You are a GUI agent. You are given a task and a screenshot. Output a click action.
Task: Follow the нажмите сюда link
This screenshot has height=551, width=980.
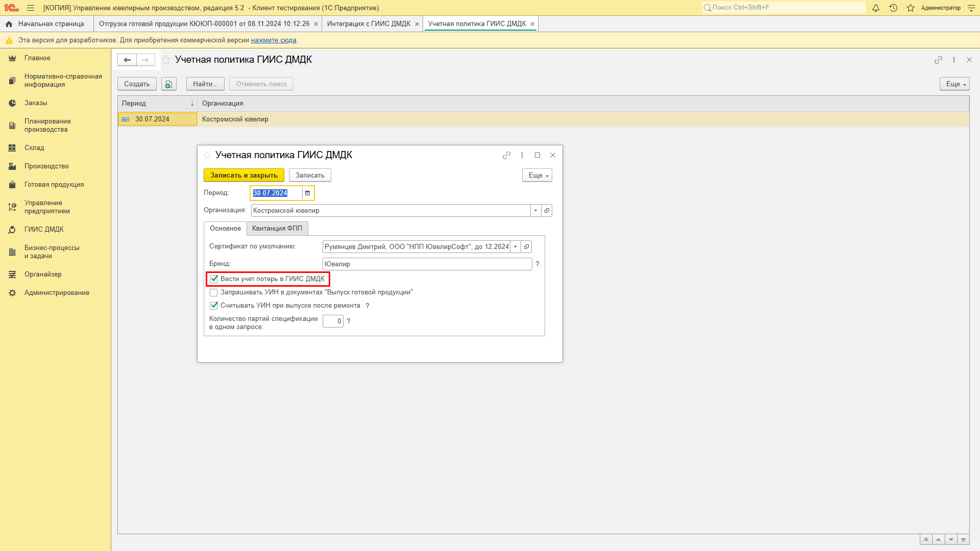pyautogui.click(x=274, y=40)
